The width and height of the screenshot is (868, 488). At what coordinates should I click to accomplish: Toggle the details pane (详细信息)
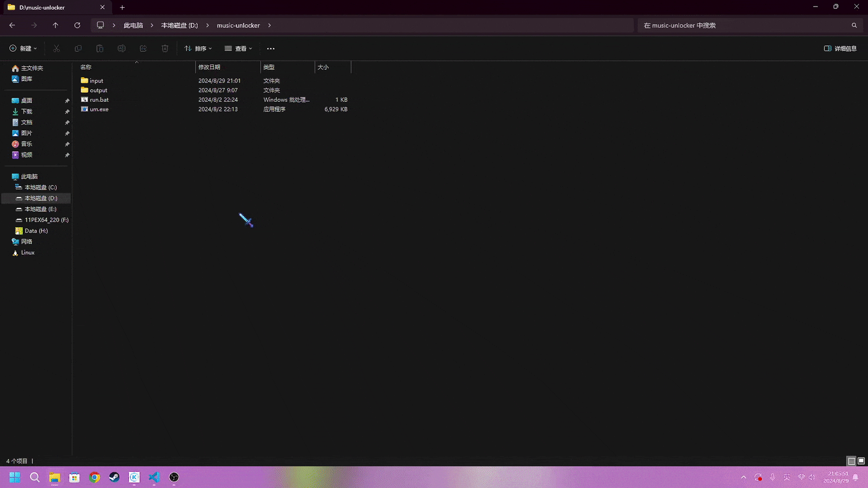point(840,49)
